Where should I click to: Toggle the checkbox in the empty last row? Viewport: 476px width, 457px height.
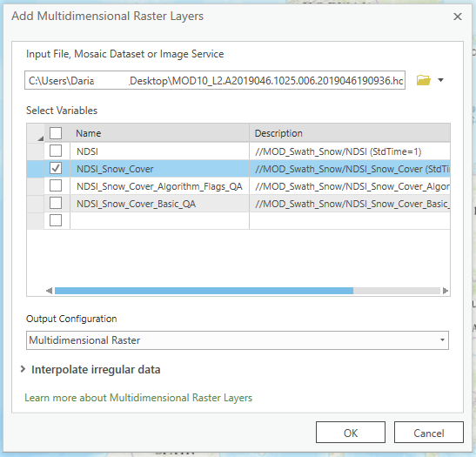coord(56,221)
